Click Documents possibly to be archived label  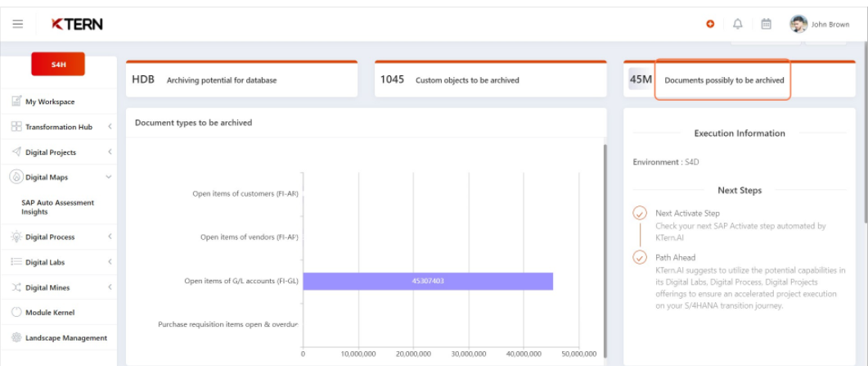[724, 80]
